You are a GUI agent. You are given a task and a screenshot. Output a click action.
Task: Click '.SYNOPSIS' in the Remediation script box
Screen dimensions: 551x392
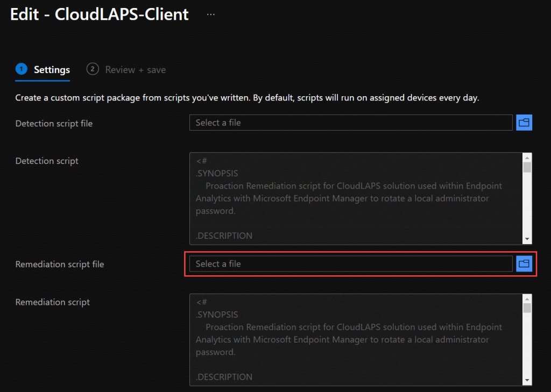click(x=217, y=315)
